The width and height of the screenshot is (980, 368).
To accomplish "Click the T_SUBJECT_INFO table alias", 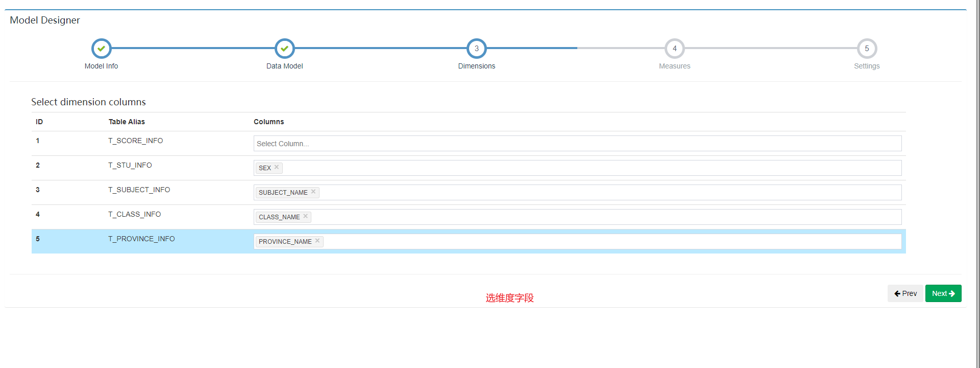I will (x=139, y=190).
